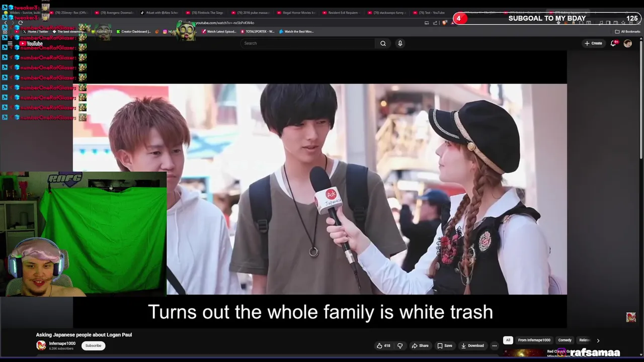
Task: Start voice search with the microphone icon
Action: (x=400, y=43)
